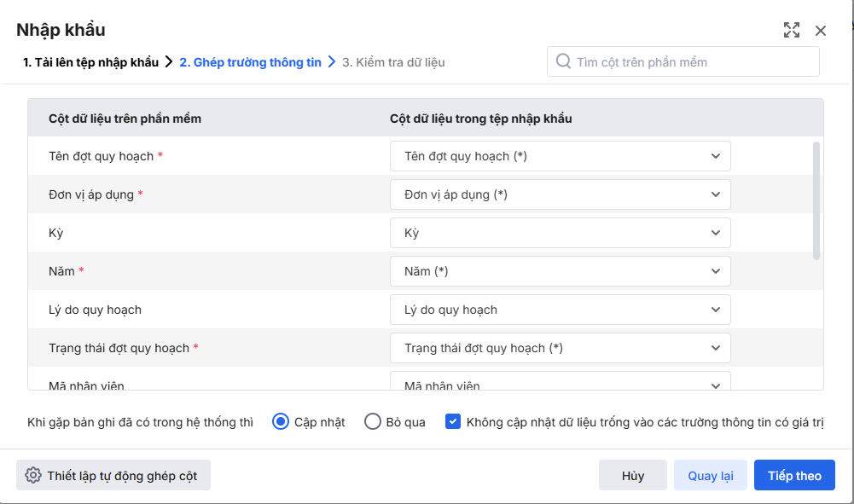Click chevron arrow after step 2

[332, 62]
